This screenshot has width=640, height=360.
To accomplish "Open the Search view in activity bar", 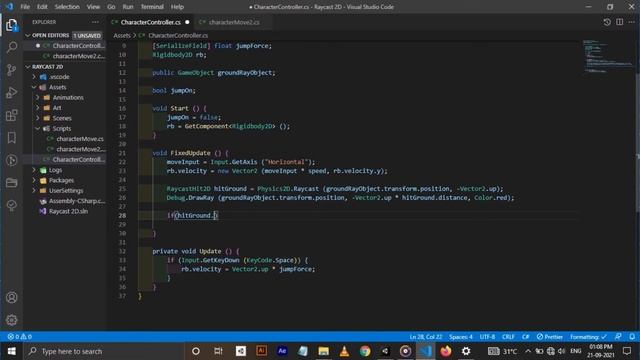I will 11,47.
